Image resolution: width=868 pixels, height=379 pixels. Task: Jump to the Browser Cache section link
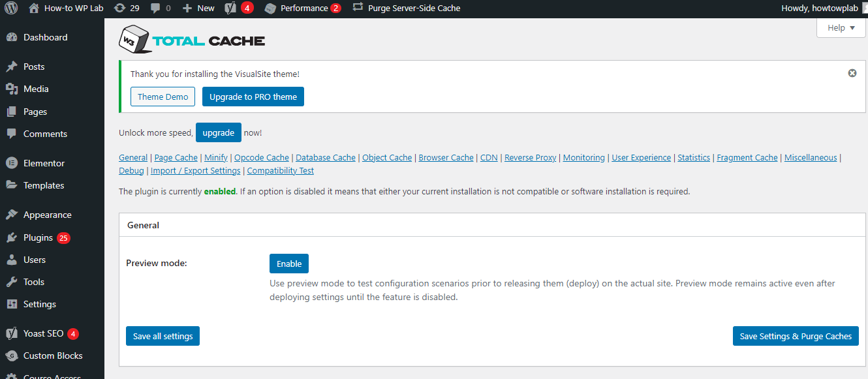[446, 157]
